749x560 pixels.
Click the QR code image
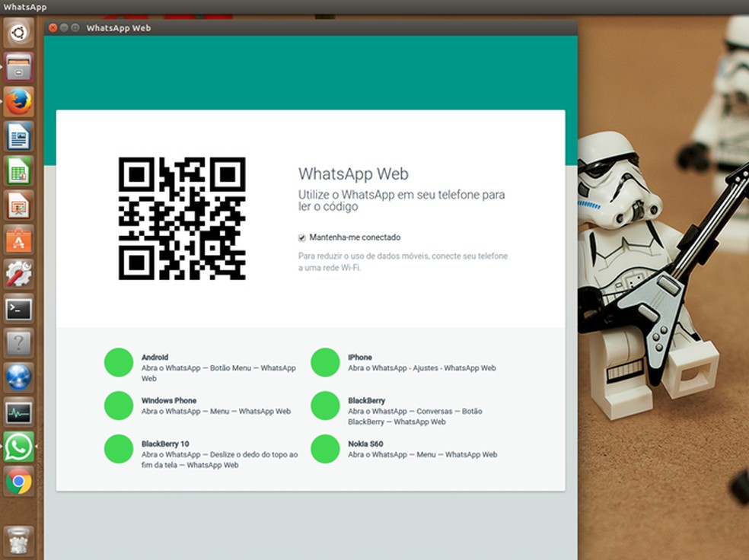coord(182,218)
